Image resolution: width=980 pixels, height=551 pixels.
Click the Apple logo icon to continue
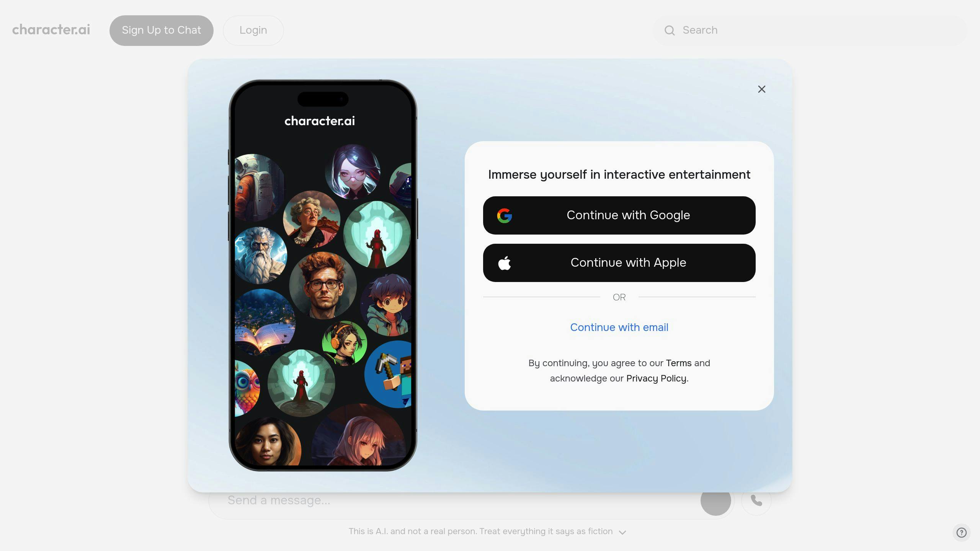[505, 262]
